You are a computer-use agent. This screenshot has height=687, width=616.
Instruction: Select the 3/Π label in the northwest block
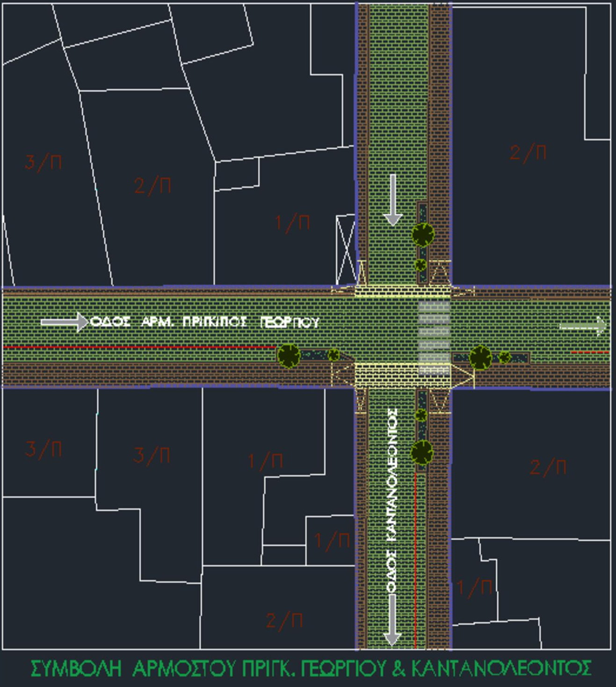[x=43, y=162]
